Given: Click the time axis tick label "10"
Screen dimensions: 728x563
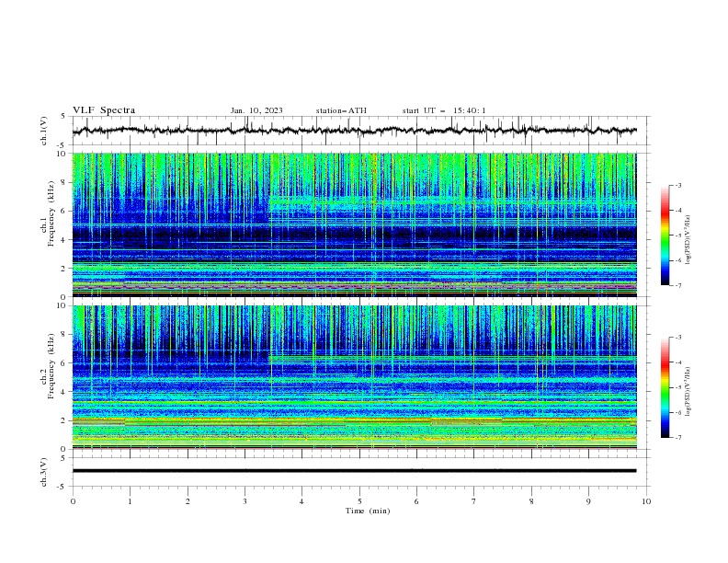Looking at the screenshot, I should (x=646, y=501).
